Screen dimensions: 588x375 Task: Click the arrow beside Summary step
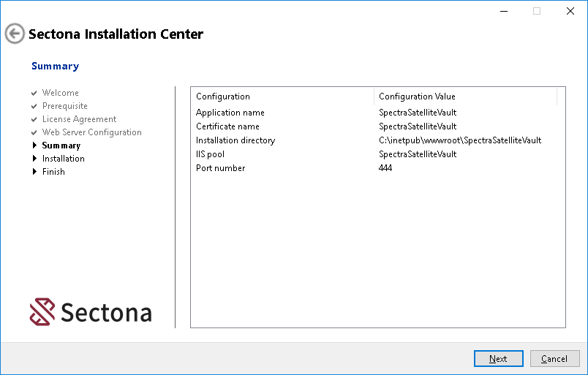tap(34, 145)
